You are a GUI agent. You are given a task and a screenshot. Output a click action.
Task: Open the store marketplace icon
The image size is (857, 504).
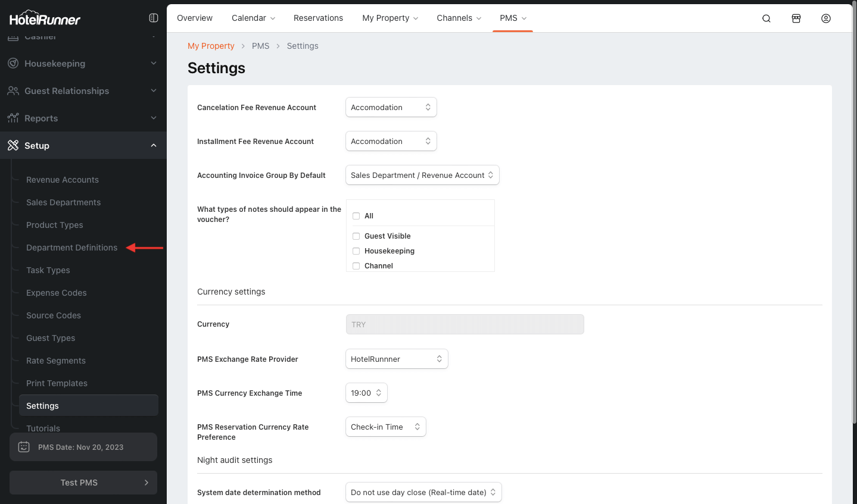[x=796, y=18]
